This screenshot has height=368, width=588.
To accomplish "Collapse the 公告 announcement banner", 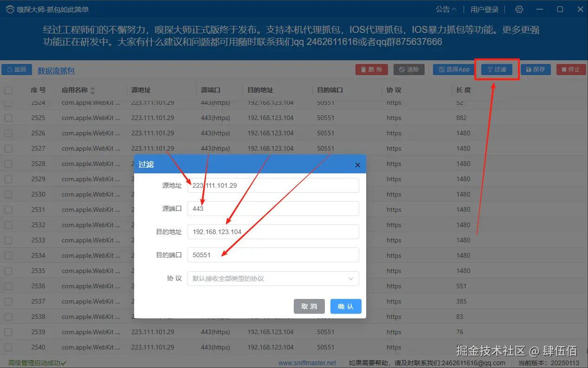I will 446,9.
